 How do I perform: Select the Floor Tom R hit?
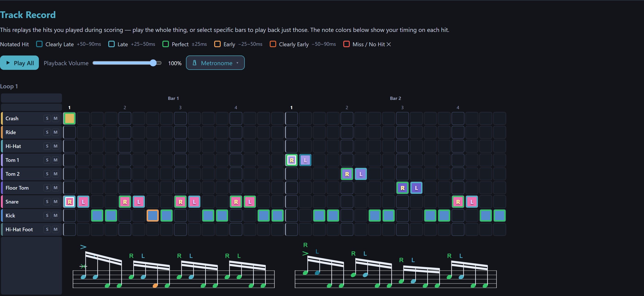[x=402, y=188]
